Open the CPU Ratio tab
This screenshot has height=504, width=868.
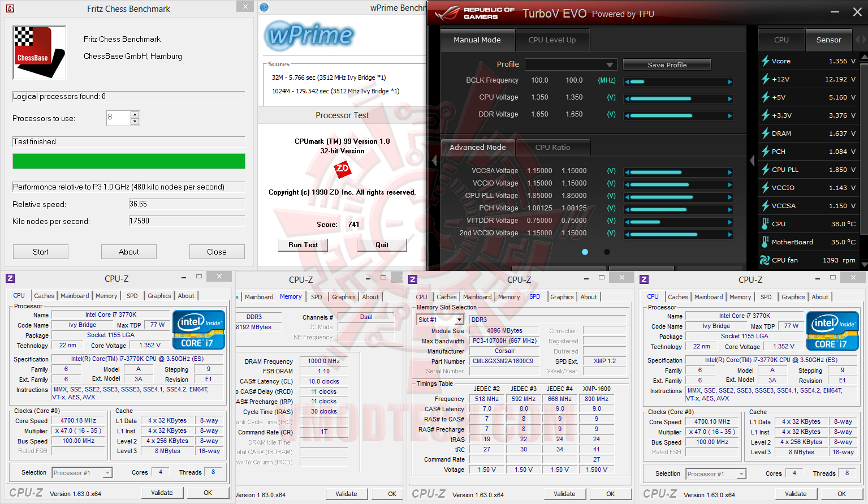click(x=553, y=148)
